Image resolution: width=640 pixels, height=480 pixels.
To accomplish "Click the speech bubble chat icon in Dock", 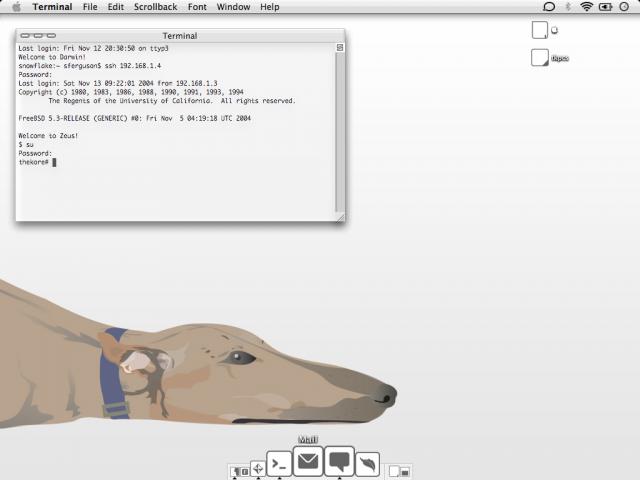I will [339, 462].
